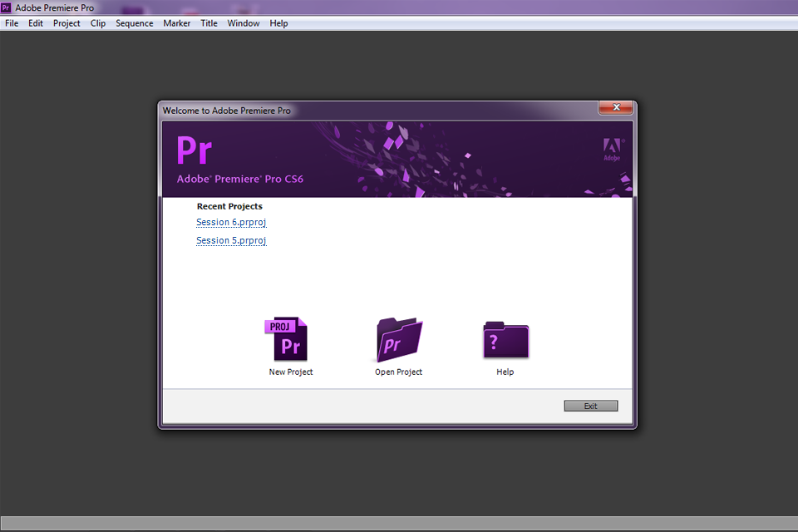The image size is (798, 532).
Task: Click the New Project icon
Action: (286, 339)
